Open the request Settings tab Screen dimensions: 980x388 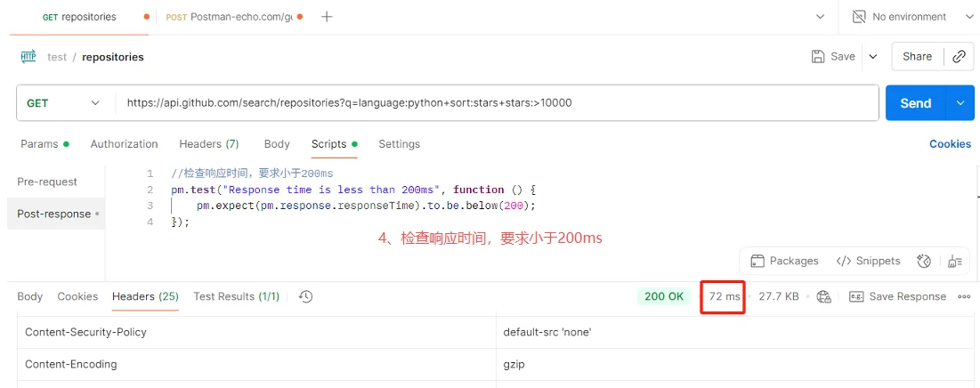[400, 143]
